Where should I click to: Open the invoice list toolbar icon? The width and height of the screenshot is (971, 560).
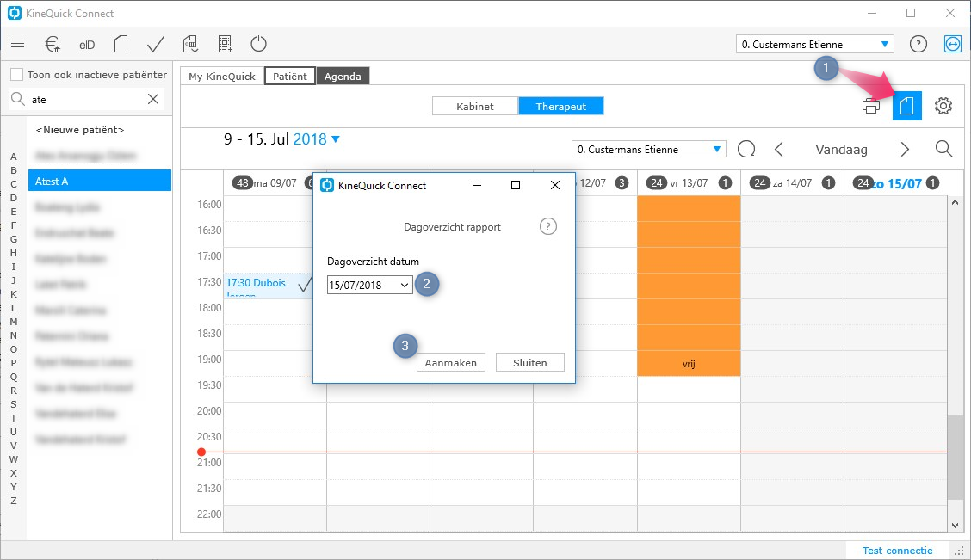pyautogui.click(x=225, y=44)
